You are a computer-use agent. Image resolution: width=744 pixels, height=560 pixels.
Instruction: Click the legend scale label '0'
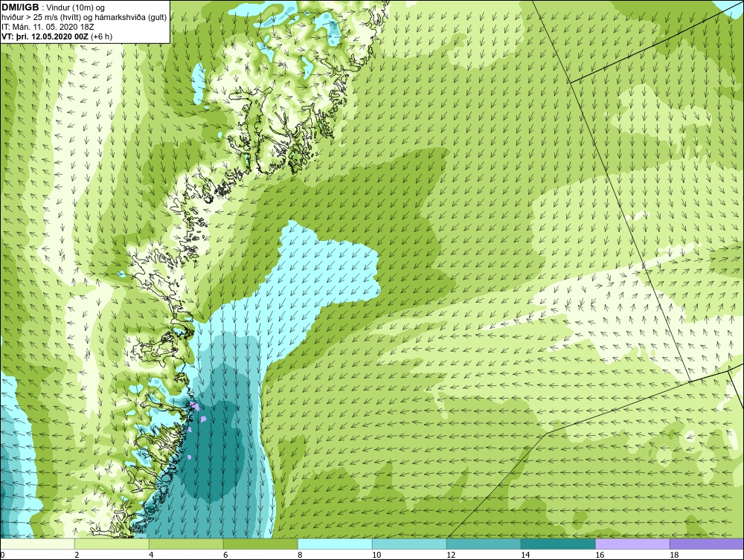tap(2, 555)
